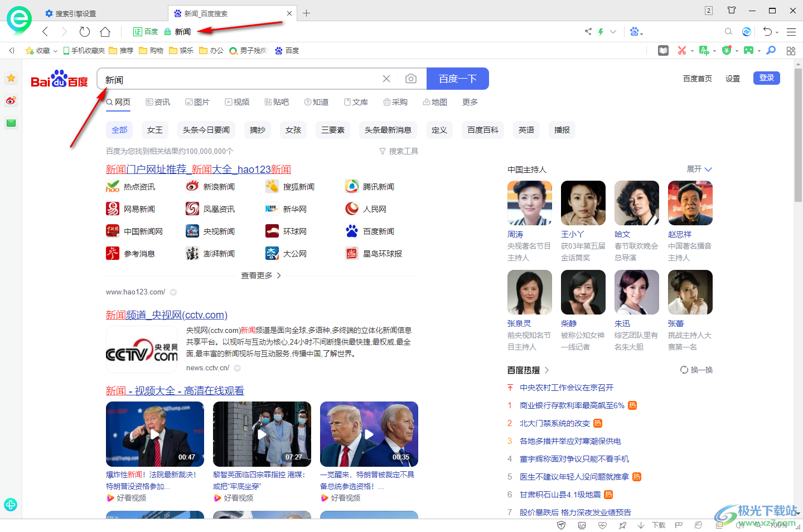Click the camera image search icon
The width and height of the screenshot is (803, 532).
tap(411, 79)
